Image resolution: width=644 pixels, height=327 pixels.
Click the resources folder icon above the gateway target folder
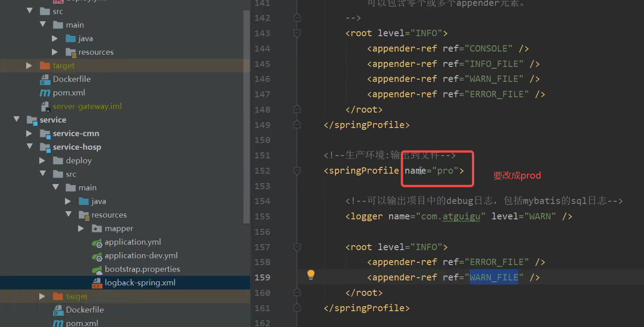(71, 52)
